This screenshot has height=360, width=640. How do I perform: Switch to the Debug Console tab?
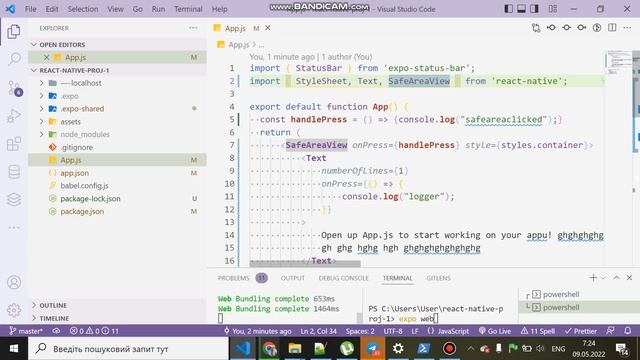343,278
